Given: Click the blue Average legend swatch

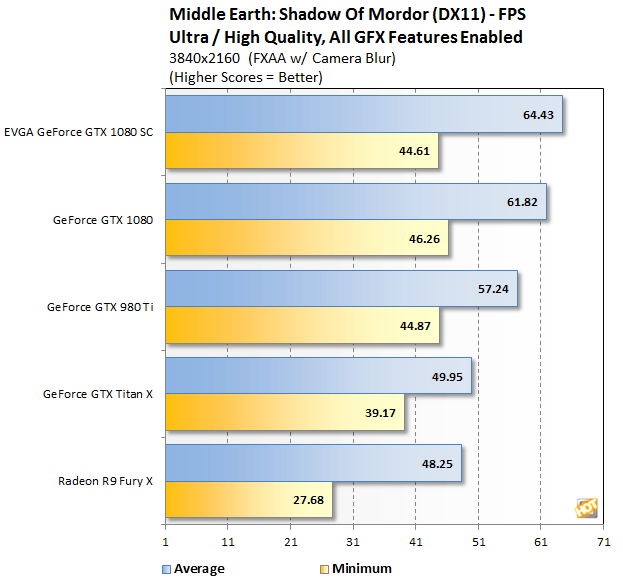Looking at the screenshot, I should (166, 569).
